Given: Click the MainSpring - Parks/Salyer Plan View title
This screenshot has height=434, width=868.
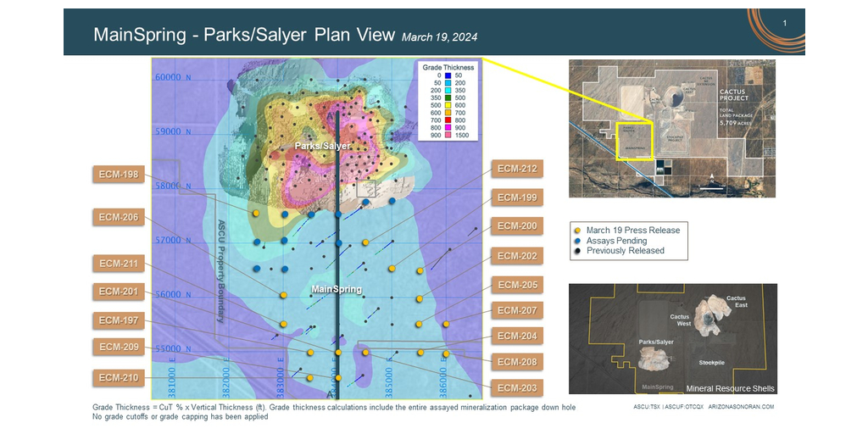Looking at the screenshot, I should pyautogui.click(x=244, y=35).
